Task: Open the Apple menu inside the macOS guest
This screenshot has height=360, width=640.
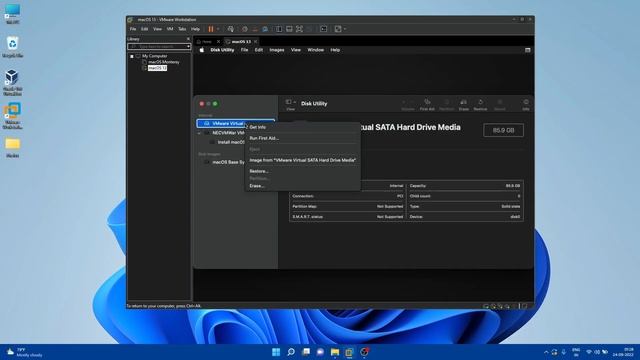Action: 202,50
